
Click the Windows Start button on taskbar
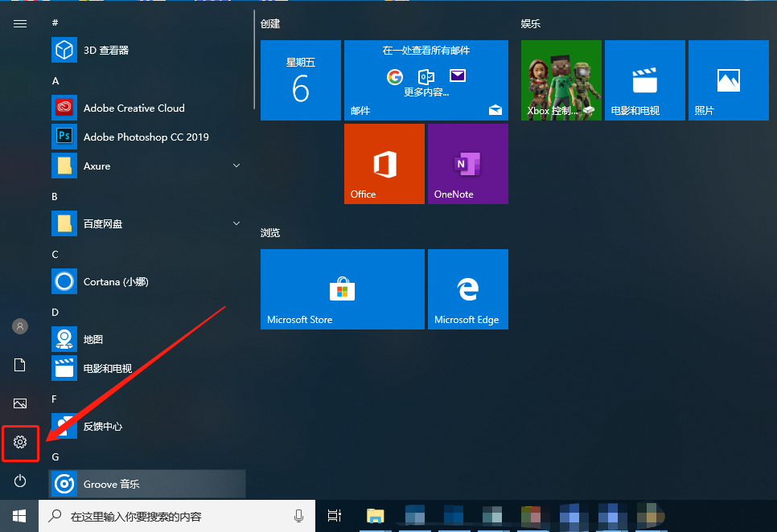click(19, 516)
